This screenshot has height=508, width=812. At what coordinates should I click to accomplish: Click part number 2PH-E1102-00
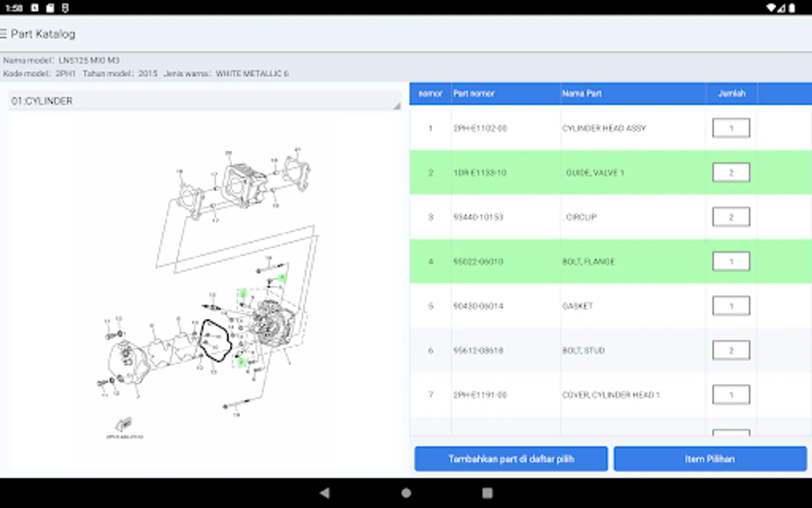tap(480, 128)
